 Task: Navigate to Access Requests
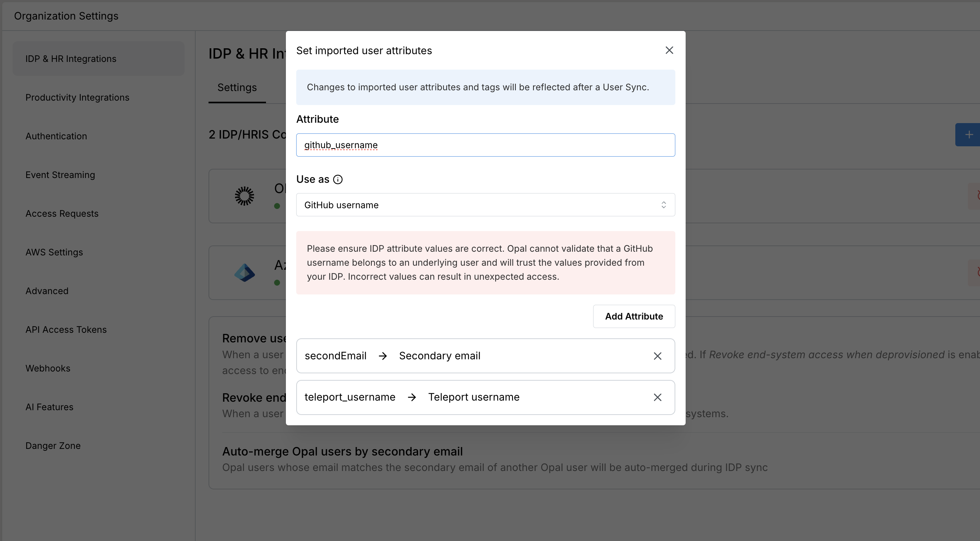click(x=62, y=213)
